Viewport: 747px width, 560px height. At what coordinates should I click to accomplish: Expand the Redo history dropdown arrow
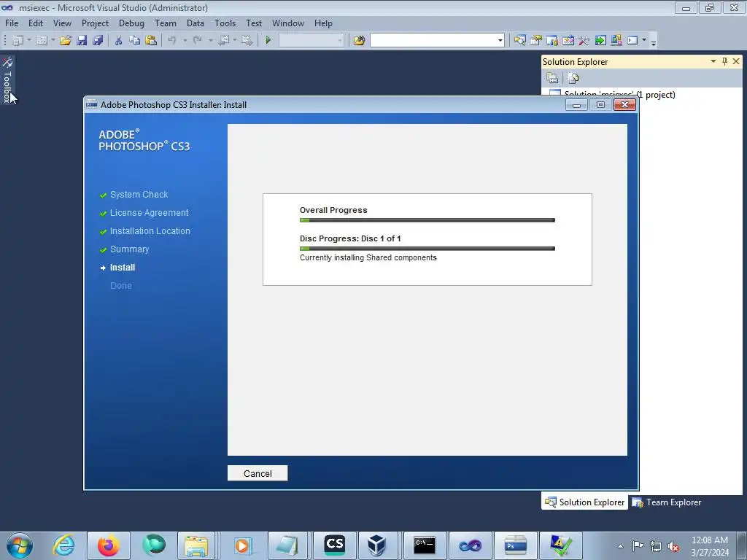tap(210, 41)
